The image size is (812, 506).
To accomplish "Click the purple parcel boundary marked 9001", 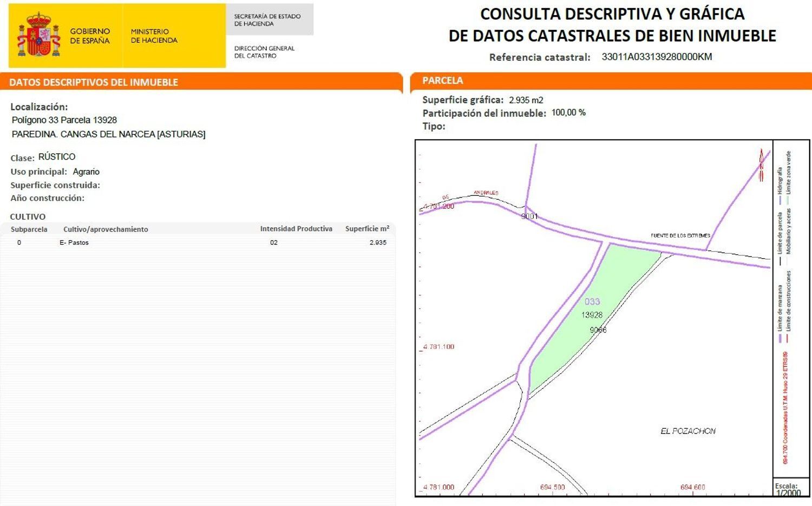I will 529,216.
